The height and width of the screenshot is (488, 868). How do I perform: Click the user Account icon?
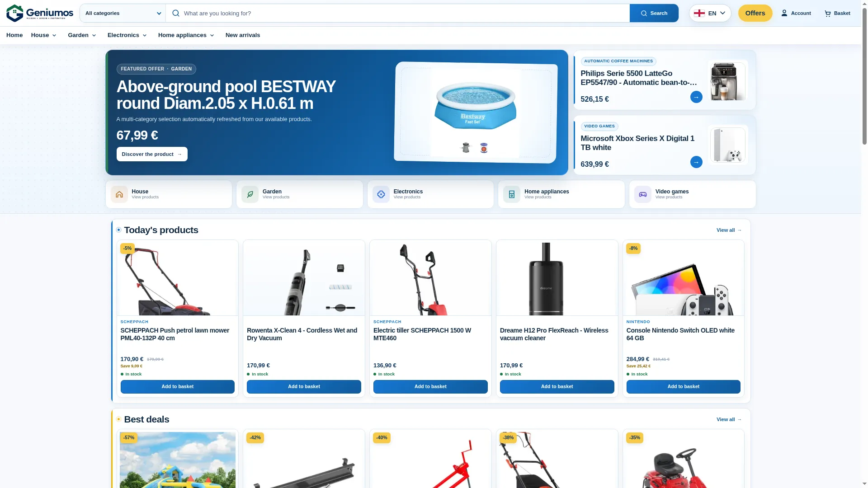(x=784, y=13)
